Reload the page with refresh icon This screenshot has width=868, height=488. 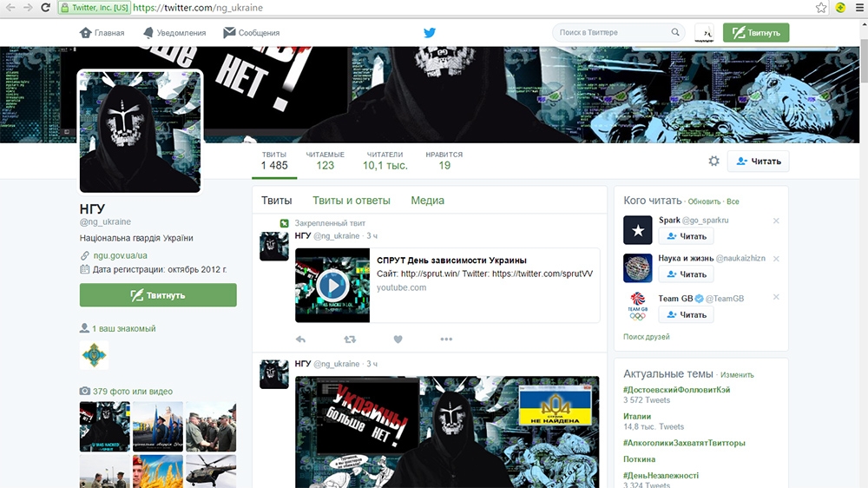[45, 8]
